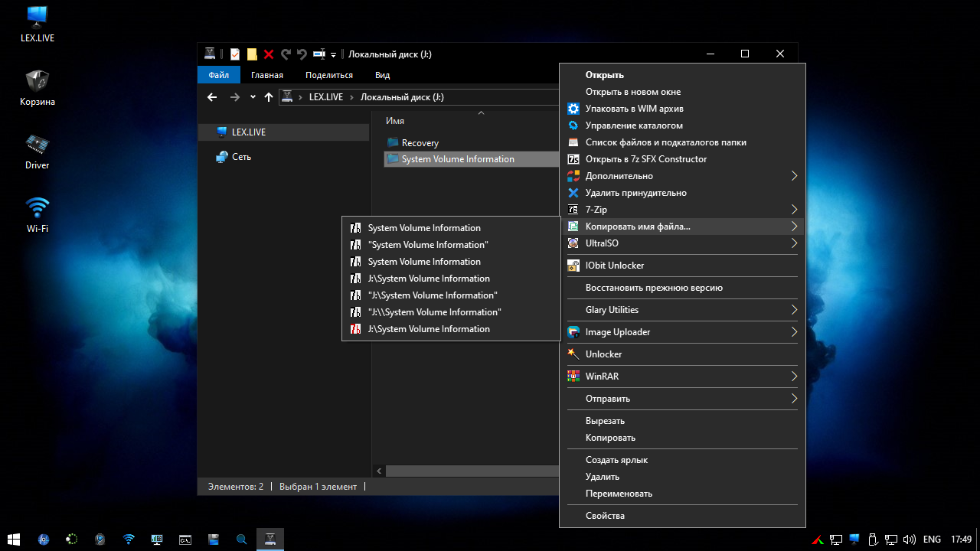Expand the recent locations dropdown chevron
This screenshot has height=551, width=980.
[253, 97]
